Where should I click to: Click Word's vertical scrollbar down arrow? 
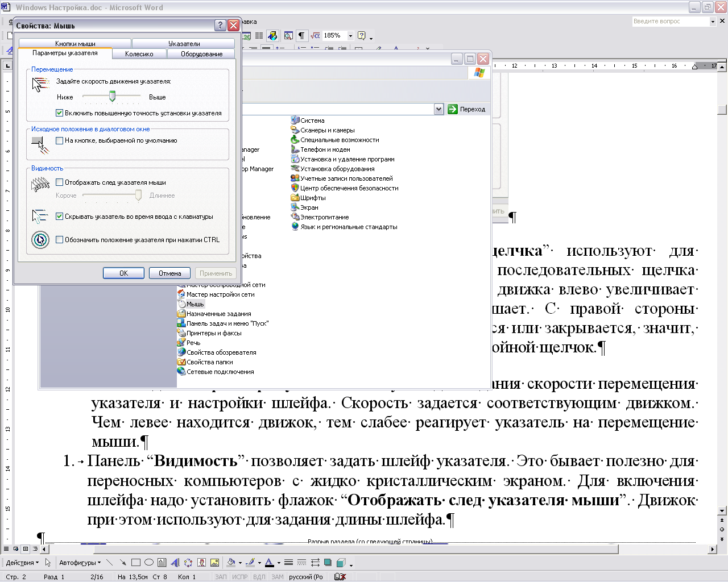(722, 511)
